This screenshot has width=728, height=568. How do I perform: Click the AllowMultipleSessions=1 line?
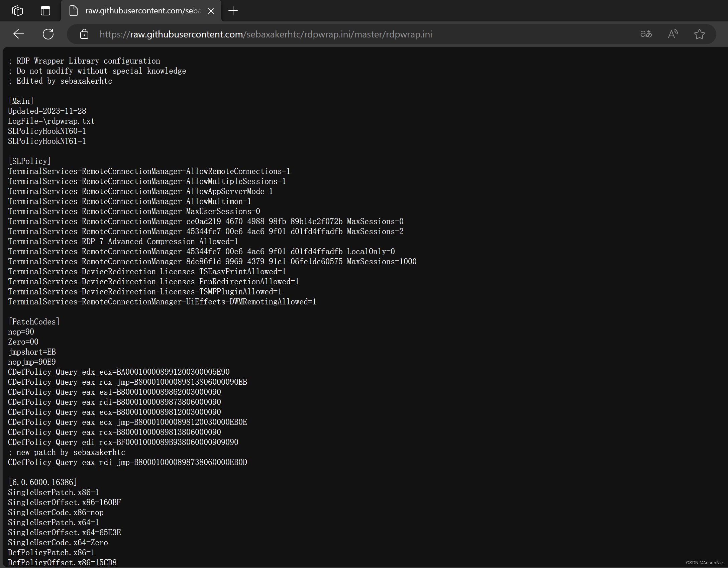pyautogui.click(x=147, y=181)
